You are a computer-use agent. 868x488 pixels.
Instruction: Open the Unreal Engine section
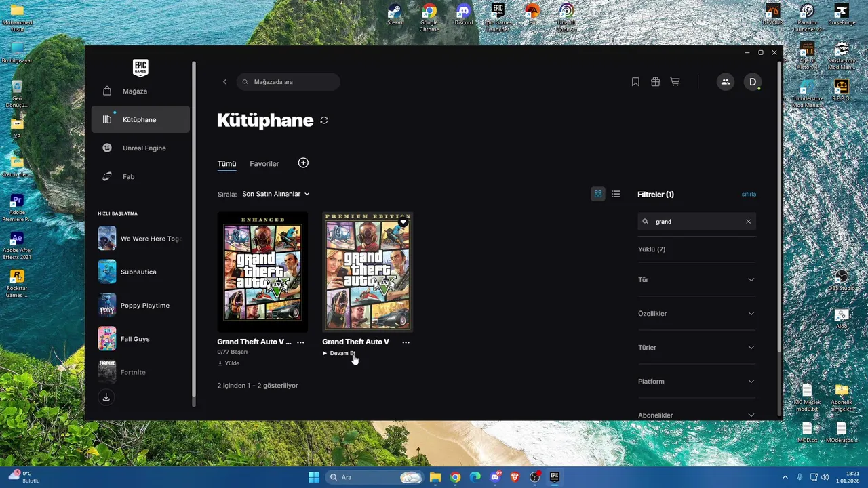pos(140,148)
